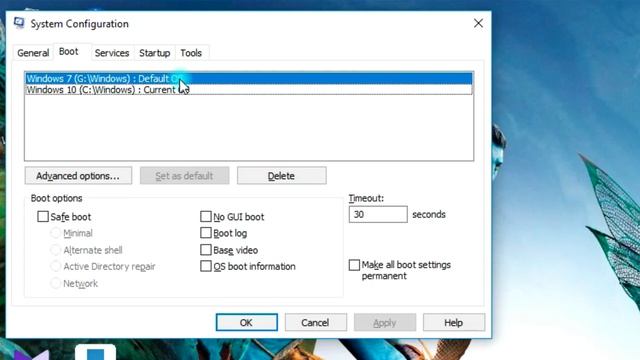Click the Set as default button
Viewport: 640px width, 360px height.
(x=184, y=176)
